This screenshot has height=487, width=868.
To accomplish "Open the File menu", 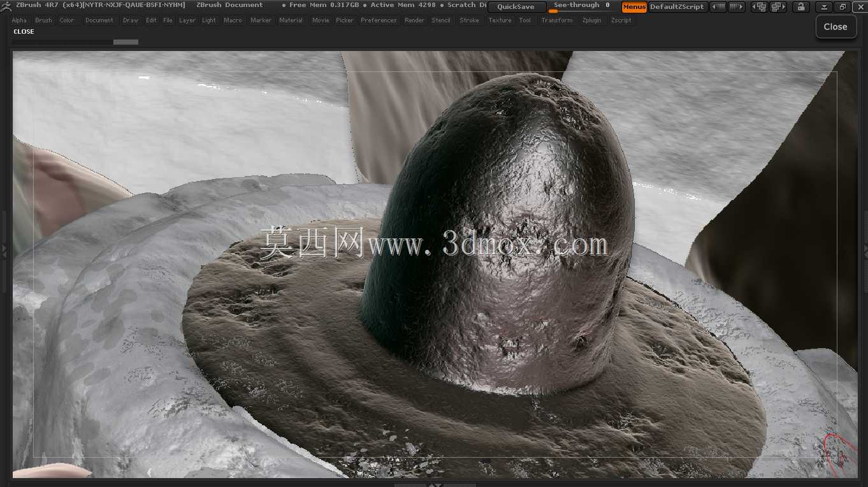I will click(x=168, y=20).
